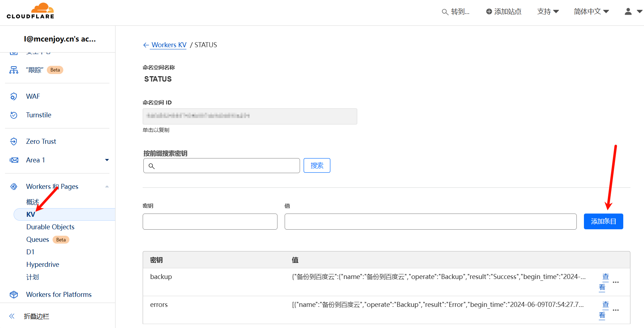Screen dimensions: 644x328
Task: Click the Cloudflare logo
Action: tap(30, 11)
